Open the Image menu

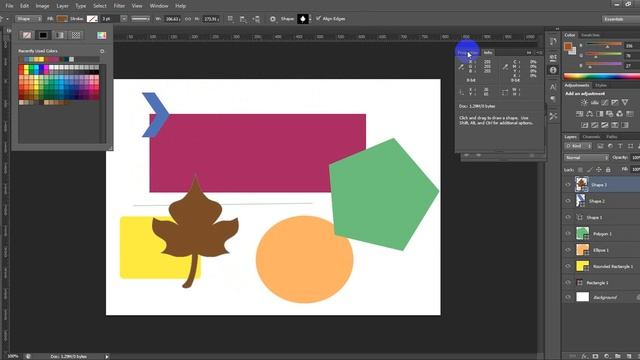point(42,6)
